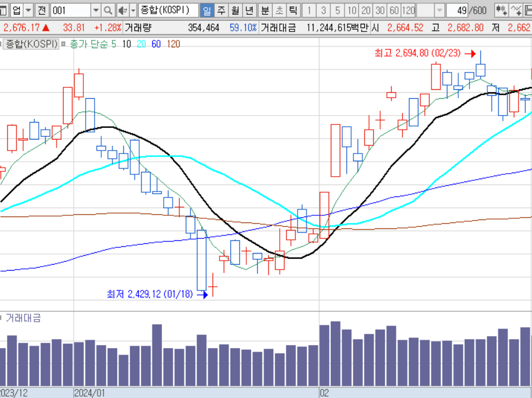Click the 최저 2,429.12 (01/18) low annotation
Screen dimensions: 532x398
click(x=150, y=294)
